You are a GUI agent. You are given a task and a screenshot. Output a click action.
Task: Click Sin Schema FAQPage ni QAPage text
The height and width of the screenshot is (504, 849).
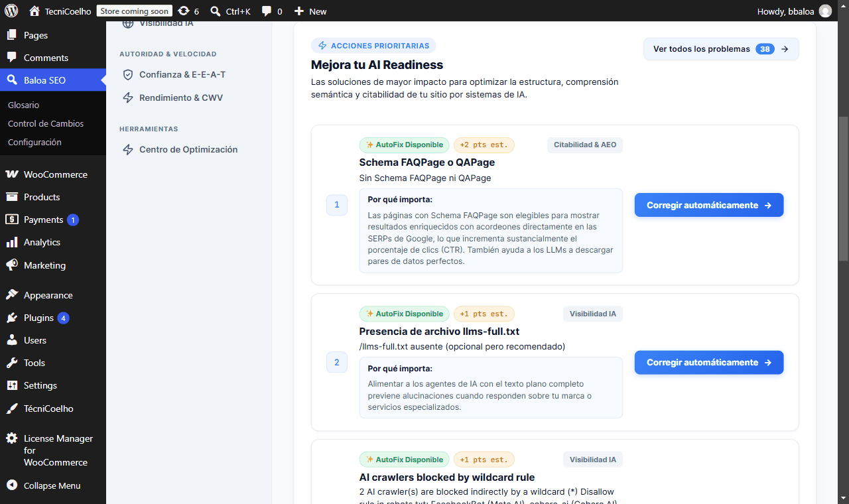425,178
